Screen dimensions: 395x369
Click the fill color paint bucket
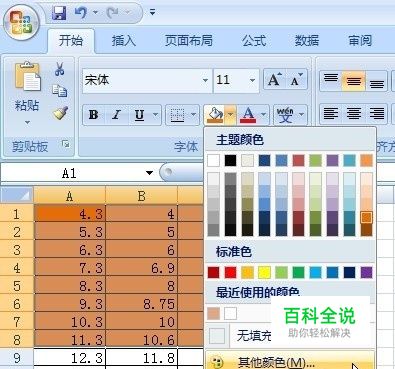pyautogui.click(x=215, y=115)
